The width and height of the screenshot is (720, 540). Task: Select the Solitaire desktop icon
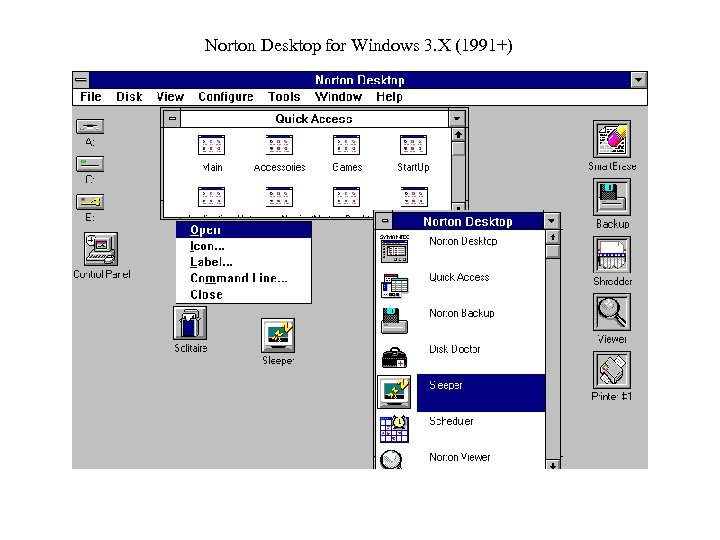coord(190,323)
